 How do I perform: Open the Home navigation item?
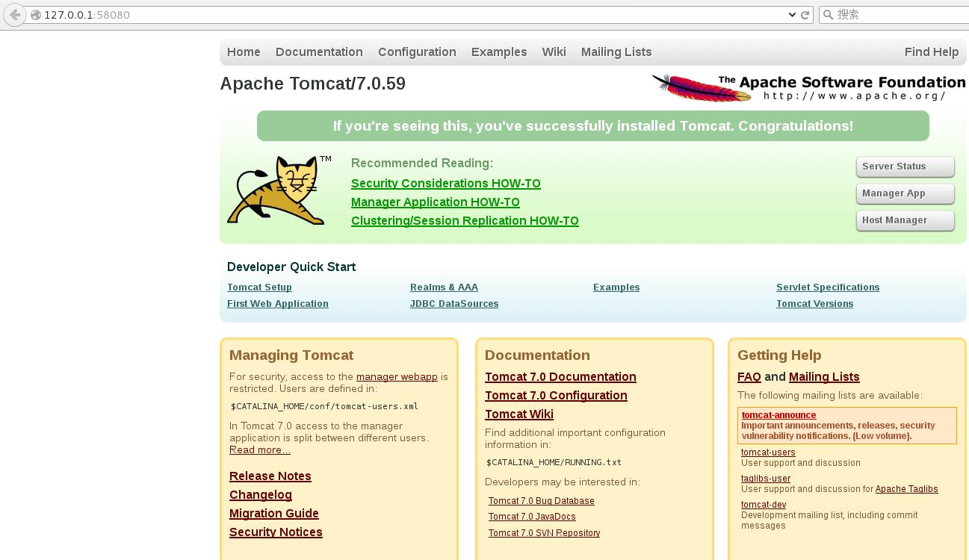(244, 52)
